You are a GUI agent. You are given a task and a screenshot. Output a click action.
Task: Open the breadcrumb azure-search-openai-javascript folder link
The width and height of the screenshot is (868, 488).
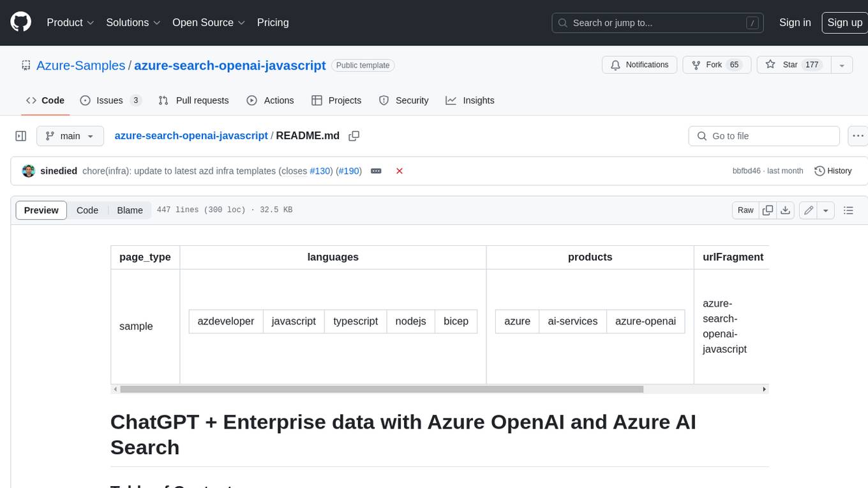(191, 135)
